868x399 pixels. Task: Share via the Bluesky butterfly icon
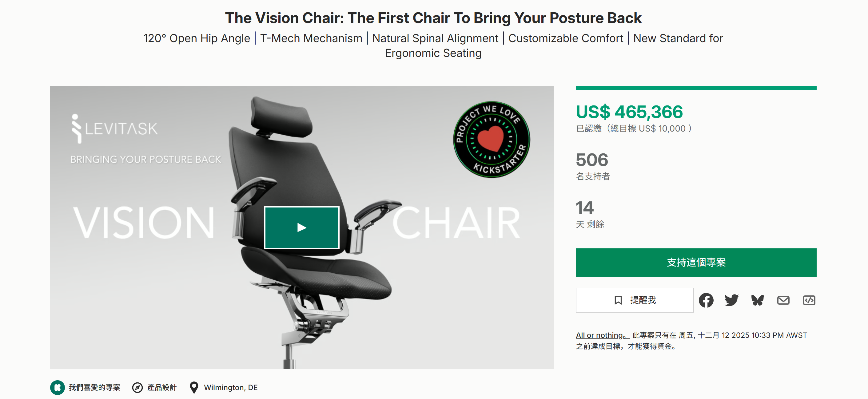coord(758,300)
